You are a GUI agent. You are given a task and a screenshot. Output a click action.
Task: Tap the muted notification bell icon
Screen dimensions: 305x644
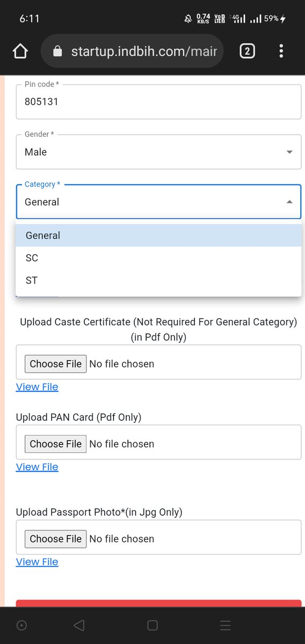click(188, 18)
